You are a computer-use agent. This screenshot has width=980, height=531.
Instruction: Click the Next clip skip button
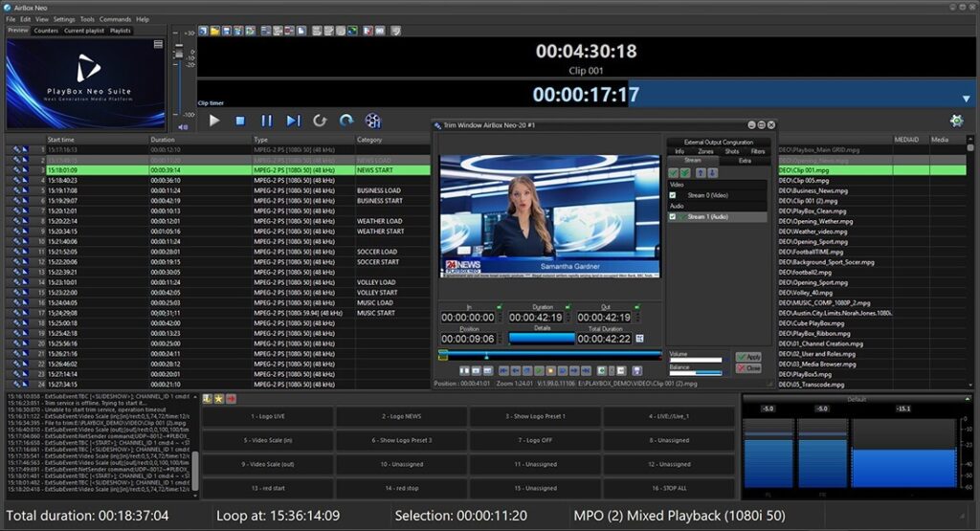click(294, 121)
